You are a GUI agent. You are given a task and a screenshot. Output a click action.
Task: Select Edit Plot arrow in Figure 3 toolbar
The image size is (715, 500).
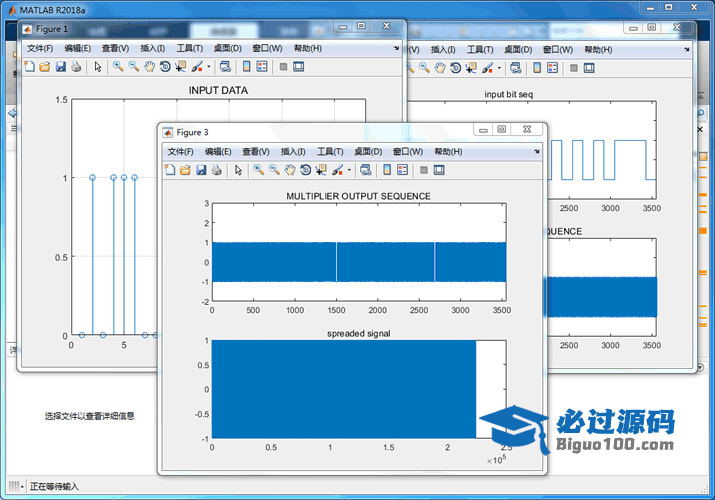tap(238, 170)
